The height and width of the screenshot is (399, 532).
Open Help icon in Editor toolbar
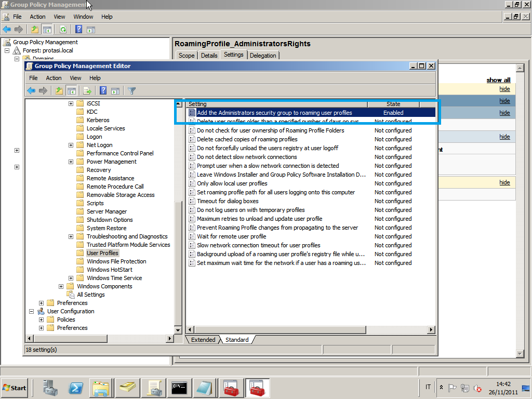coord(103,90)
